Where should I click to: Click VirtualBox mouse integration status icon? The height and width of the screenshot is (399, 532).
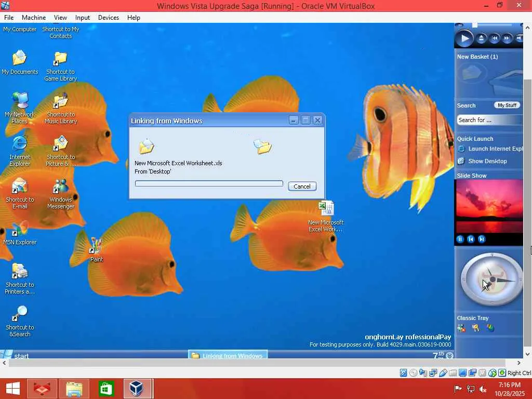(493, 373)
